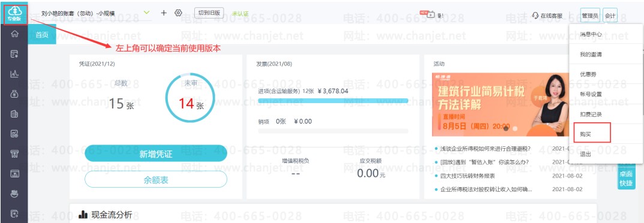Screen dimensions: 644x223
Task: Open the 余额表 button
Action: coord(156,179)
